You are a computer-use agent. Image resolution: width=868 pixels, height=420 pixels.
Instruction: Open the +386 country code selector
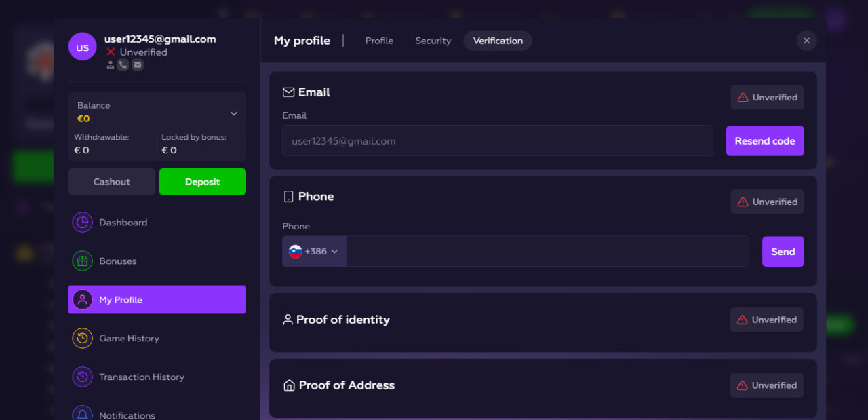(x=314, y=251)
